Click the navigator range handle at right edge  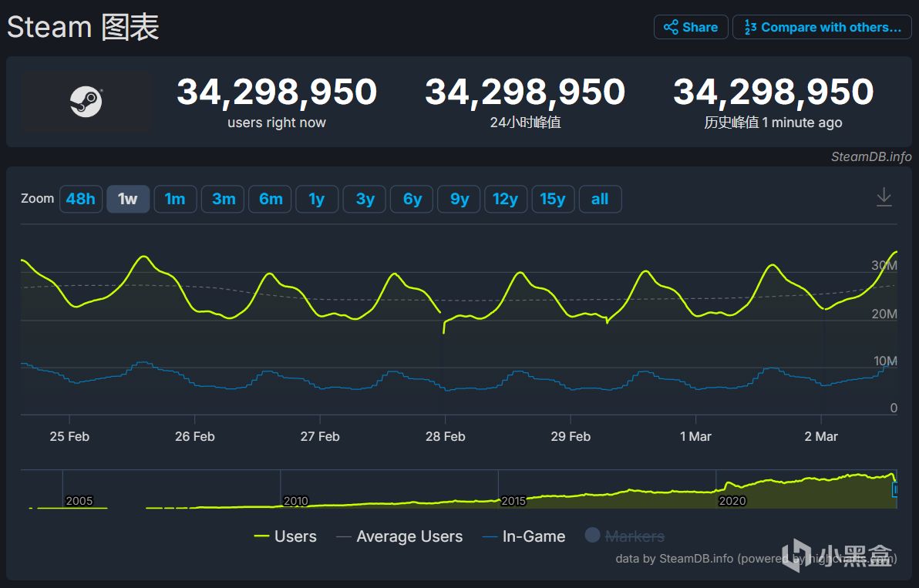click(895, 489)
